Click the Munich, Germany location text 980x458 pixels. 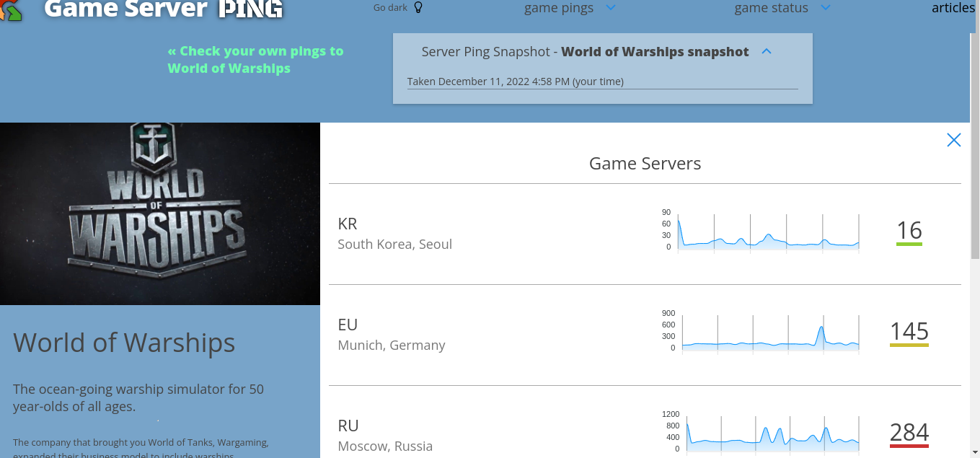[392, 345]
